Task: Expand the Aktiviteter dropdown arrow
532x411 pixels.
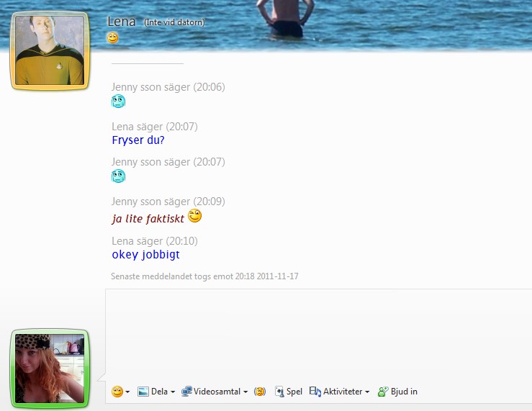Action: pyautogui.click(x=367, y=392)
